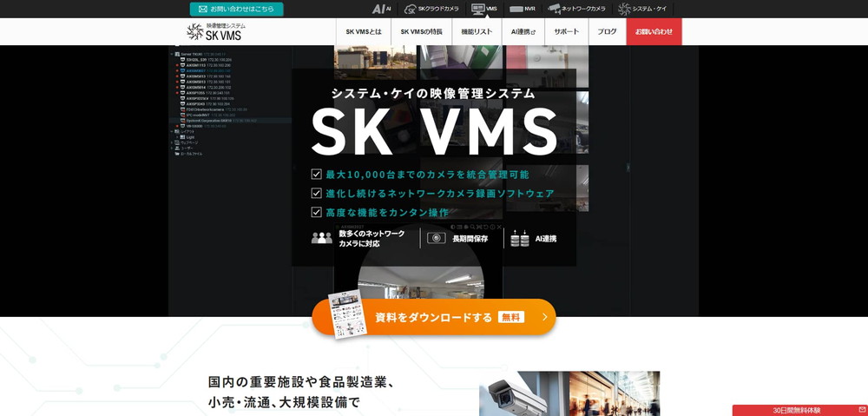868x416 pixels.
Task: Click the 国内の重要施設や食品製造業、 heading
Action: click(x=301, y=382)
